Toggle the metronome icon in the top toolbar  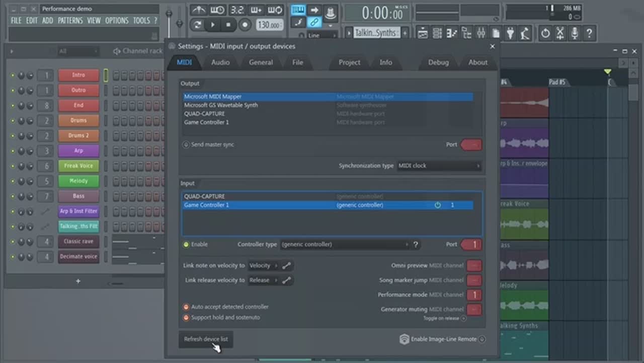199,10
